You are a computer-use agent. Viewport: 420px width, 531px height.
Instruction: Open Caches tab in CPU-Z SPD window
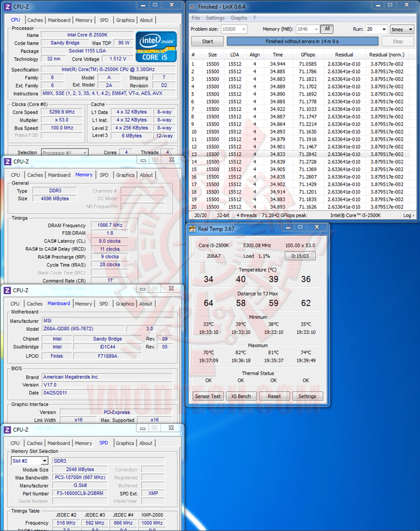[35, 443]
